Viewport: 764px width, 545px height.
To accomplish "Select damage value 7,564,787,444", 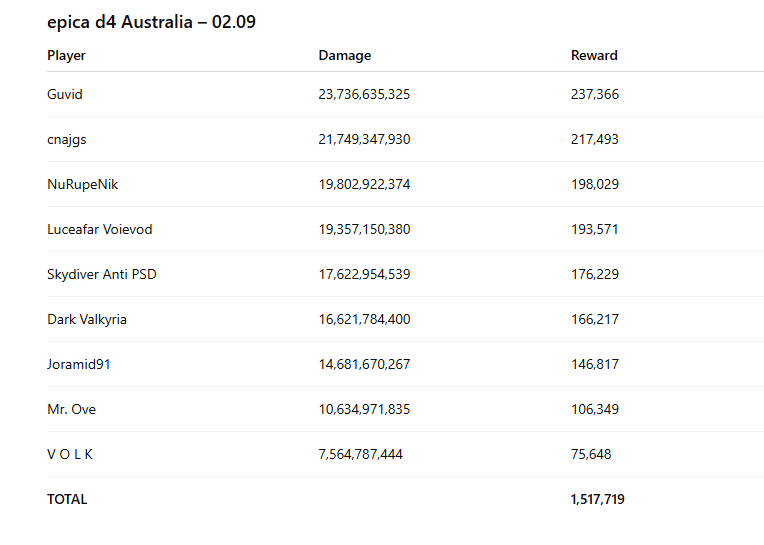I will pos(361,455).
